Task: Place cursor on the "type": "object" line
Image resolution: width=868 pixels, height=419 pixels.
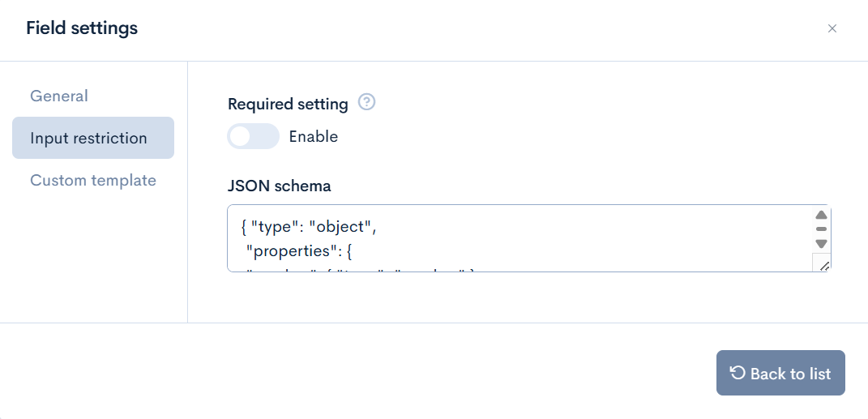Action: coord(310,227)
